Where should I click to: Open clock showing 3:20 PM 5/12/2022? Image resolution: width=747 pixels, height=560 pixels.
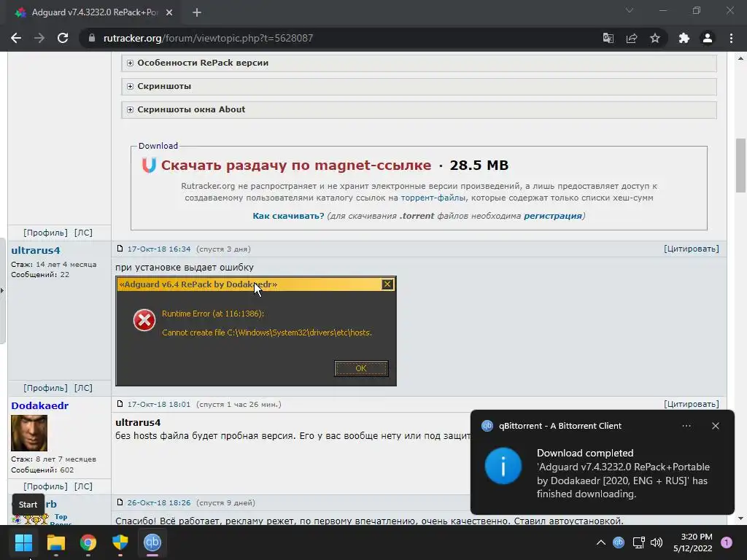click(693, 542)
